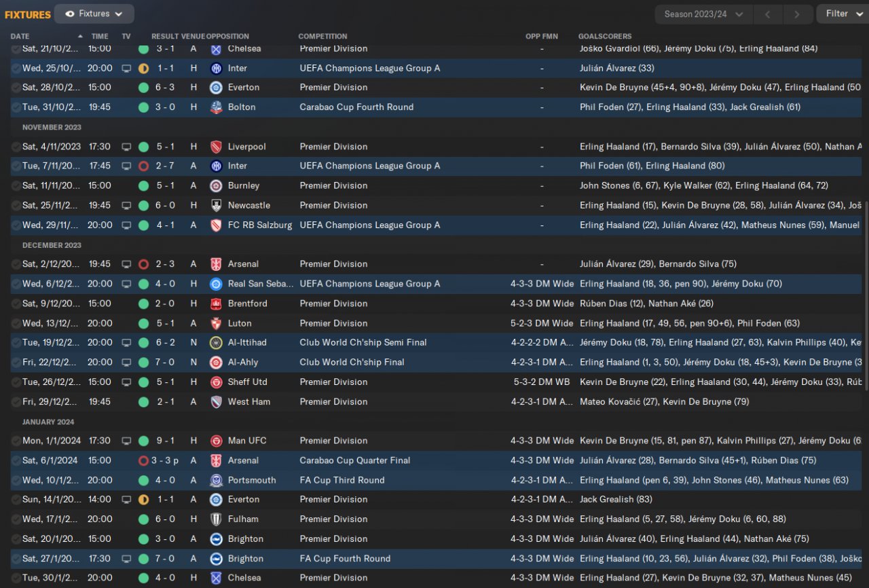869x588 pixels.
Task: Open the Sheff Utd club badge
Action: pyautogui.click(x=216, y=382)
